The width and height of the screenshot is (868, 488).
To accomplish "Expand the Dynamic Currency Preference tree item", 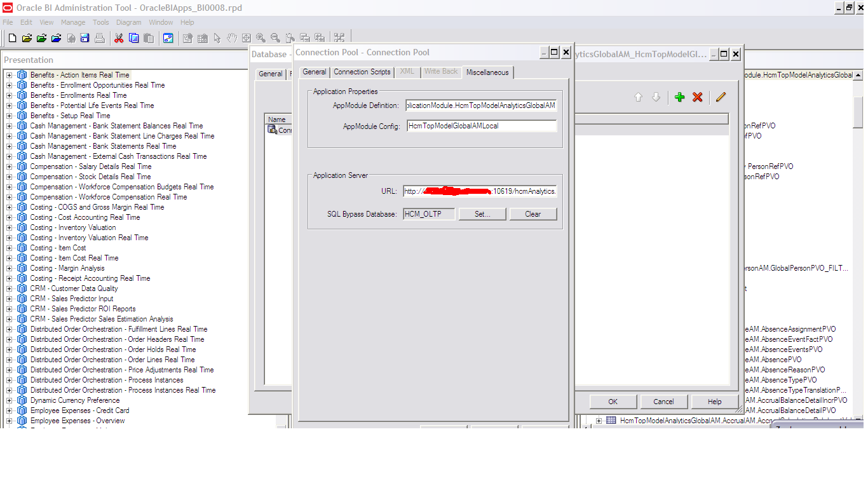I will 9,400.
